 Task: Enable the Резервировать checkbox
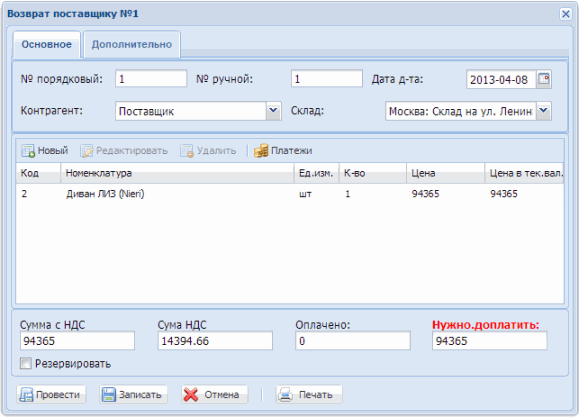[x=25, y=363]
